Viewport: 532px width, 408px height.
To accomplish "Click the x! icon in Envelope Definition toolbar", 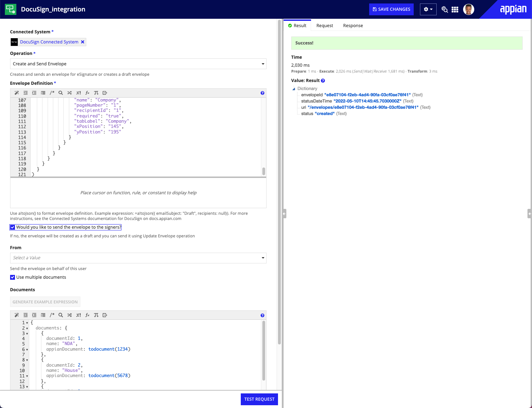I will (78, 93).
